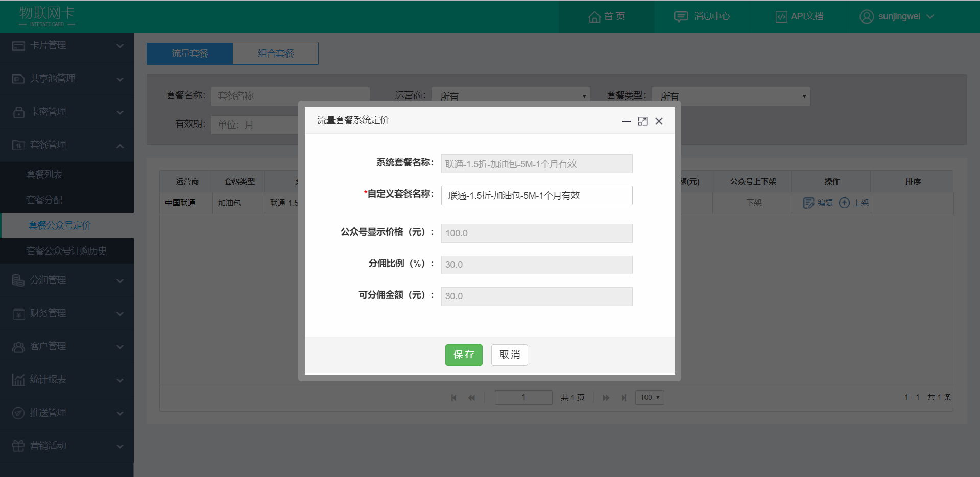Screen dimensions: 980x477
Task: Open 套餐公众号定价 submenu item
Action: (x=67, y=225)
